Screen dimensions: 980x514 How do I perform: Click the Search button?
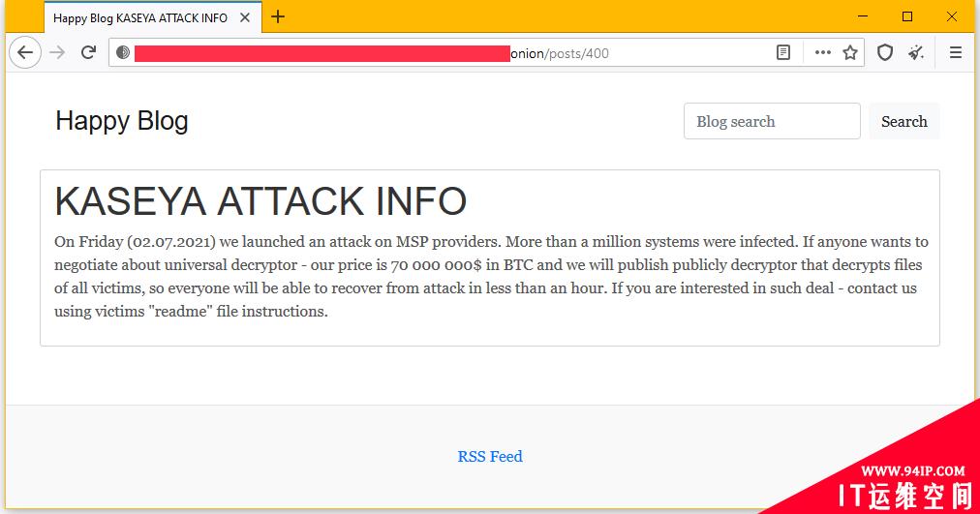click(903, 121)
